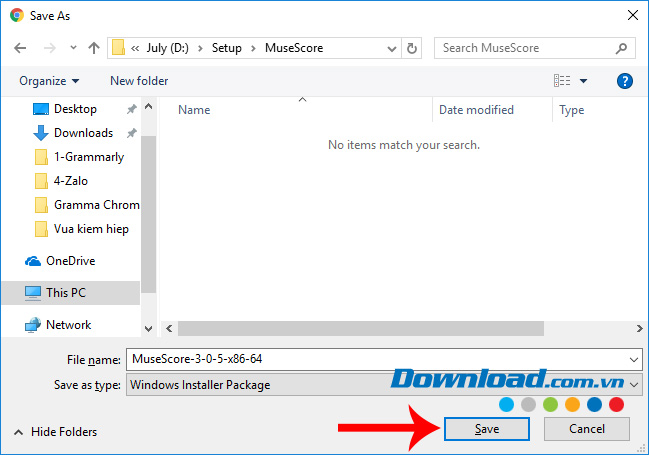This screenshot has width=649, height=455.
Task: Open the Organize menu
Action: (49, 81)
